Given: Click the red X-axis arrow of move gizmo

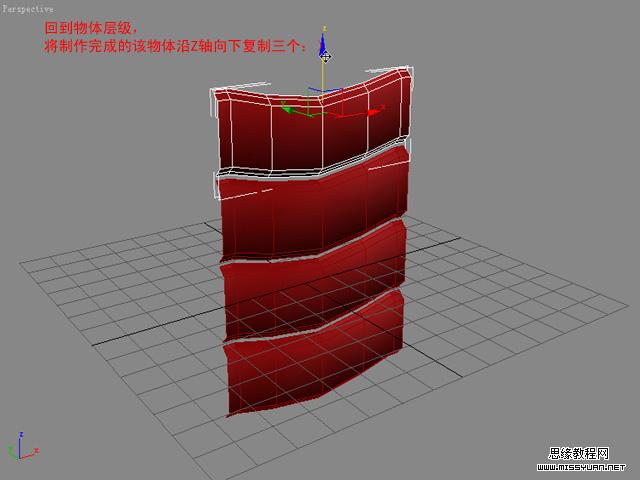Looking at the screenshot, I should pyautogui.click(x=373, y=112).
